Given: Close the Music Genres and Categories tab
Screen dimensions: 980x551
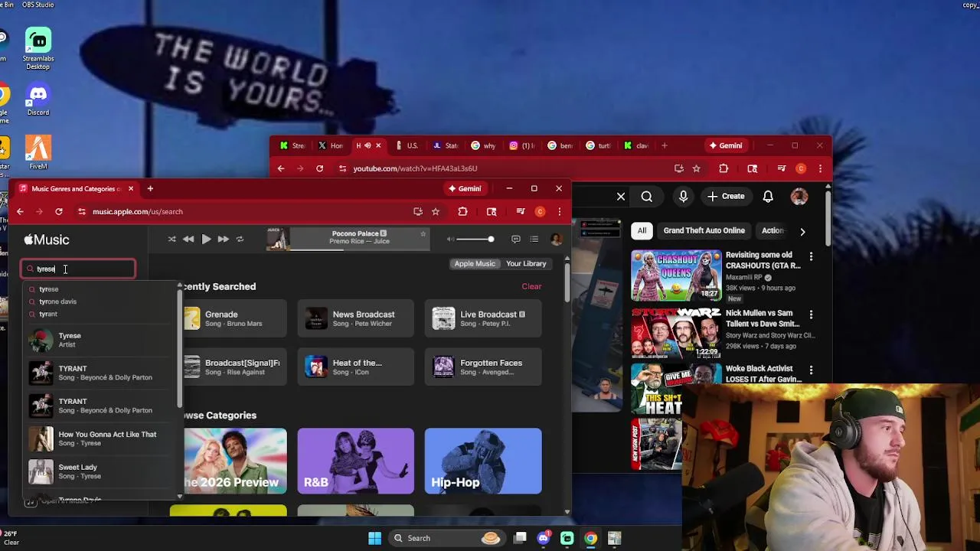Looking at the screenshot, I should click(131, 188).
